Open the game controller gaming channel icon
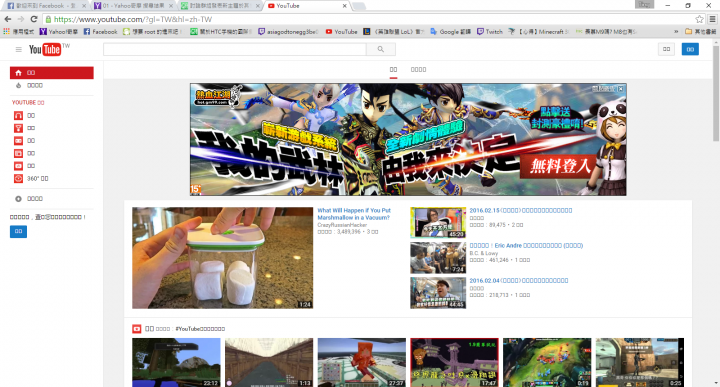The height and width of the screenshot is (387, 720). (x=18, y=140)
